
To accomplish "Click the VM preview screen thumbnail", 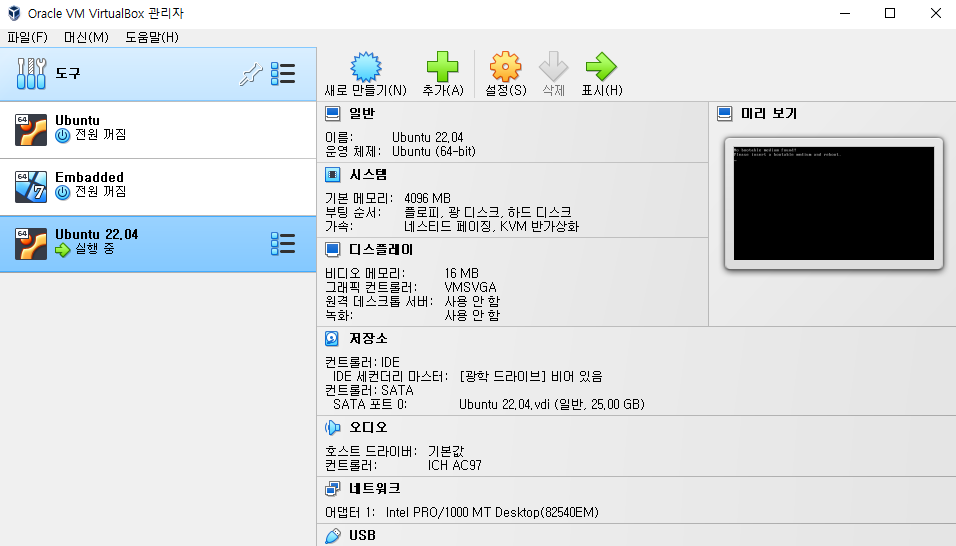I will click(833, 204).
